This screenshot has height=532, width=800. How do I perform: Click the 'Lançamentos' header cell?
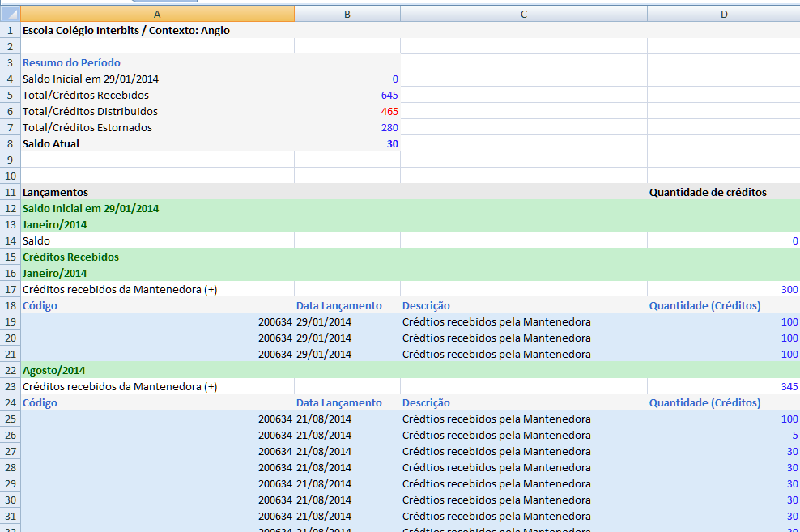(56, 192)
